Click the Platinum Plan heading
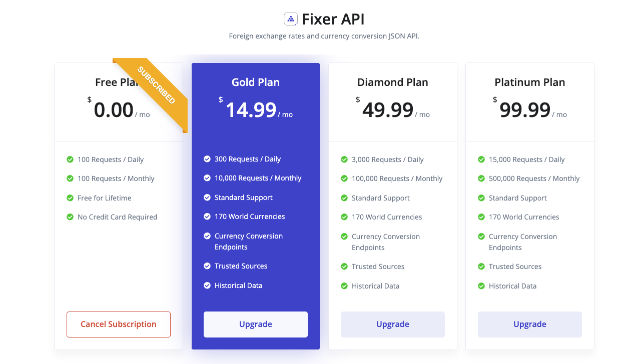Viewport: 626px width, 364px height. click(530, 82)
